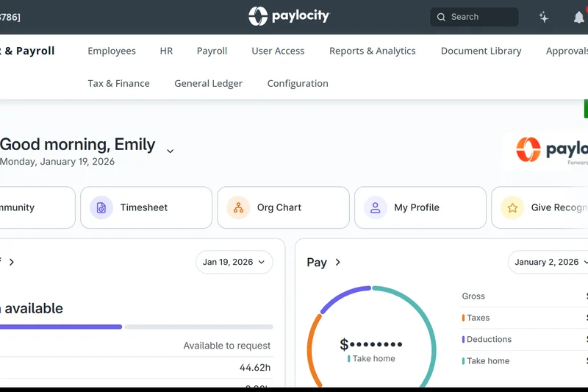Viewport: 588px width, 392px height.
Task: Click the magnifier icon in Search box
Action: pos(442,17)
